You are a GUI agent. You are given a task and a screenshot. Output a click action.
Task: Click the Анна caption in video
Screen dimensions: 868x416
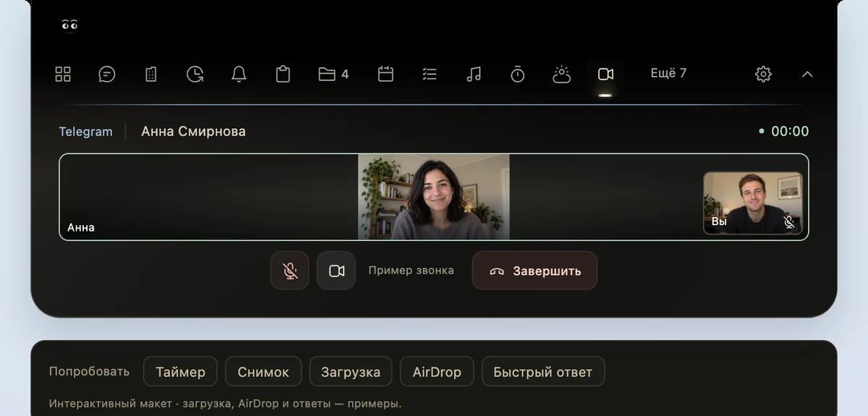[x=81, y=227]
